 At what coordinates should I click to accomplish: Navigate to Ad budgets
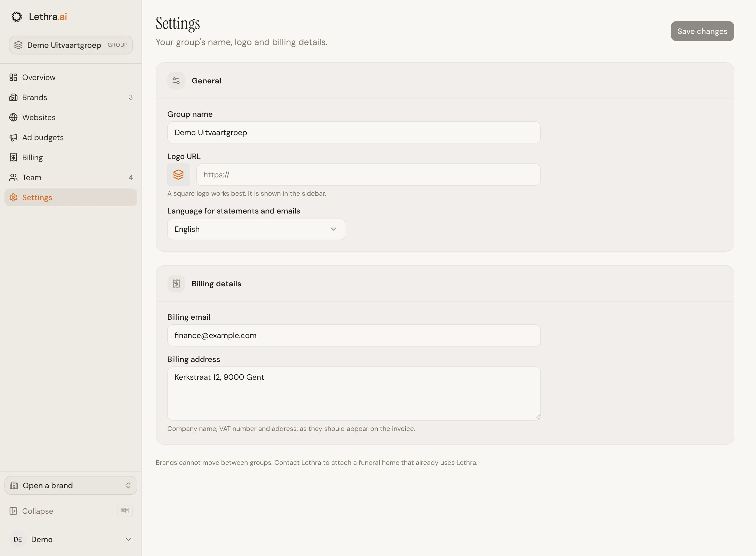pyautogui.click(x=71, y=137)
